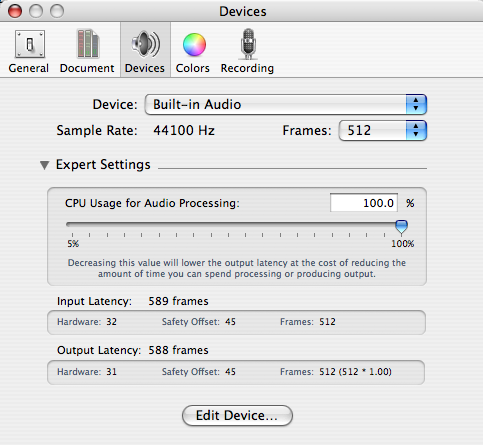This screenshot has height=445, width=483.
Task: Click CPU slider track near 5% end
Action: point(75,224)
